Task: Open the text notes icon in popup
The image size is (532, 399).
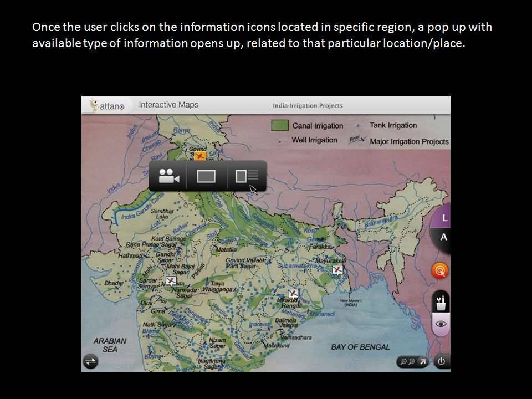Action: [247, 176]
